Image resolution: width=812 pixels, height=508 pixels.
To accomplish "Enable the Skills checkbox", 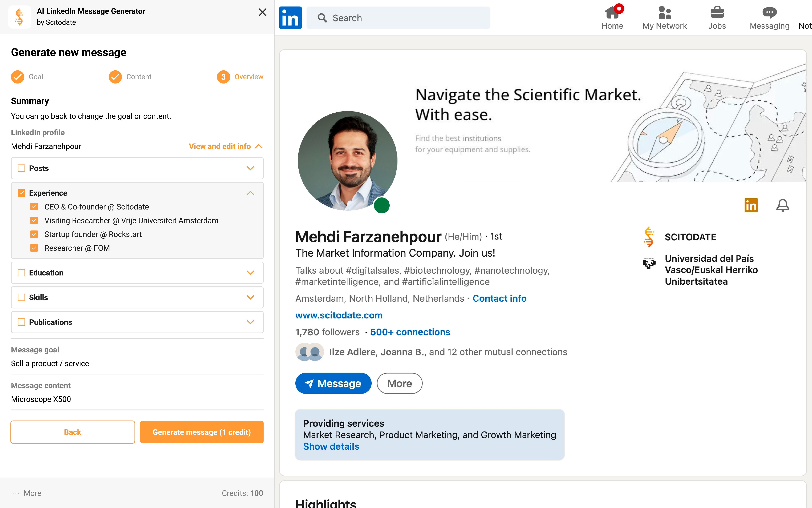I will pos(21,297).
